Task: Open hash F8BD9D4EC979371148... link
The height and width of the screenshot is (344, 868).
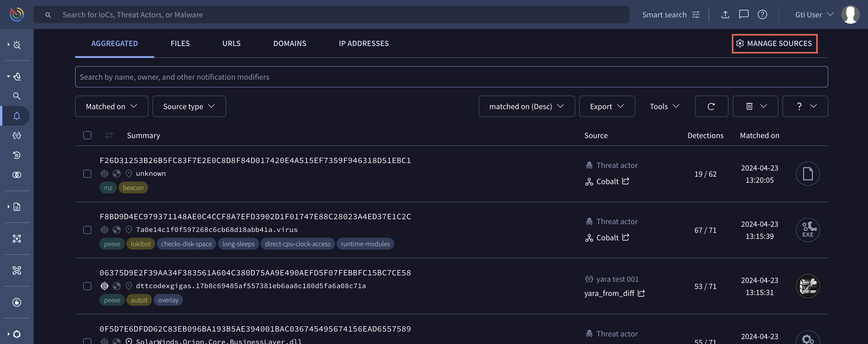Action: [x=255, y=216]
